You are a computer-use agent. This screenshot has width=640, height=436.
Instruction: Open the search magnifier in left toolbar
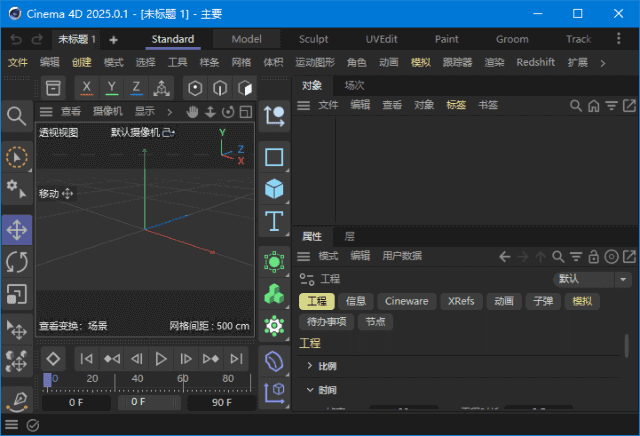point(17,116)
